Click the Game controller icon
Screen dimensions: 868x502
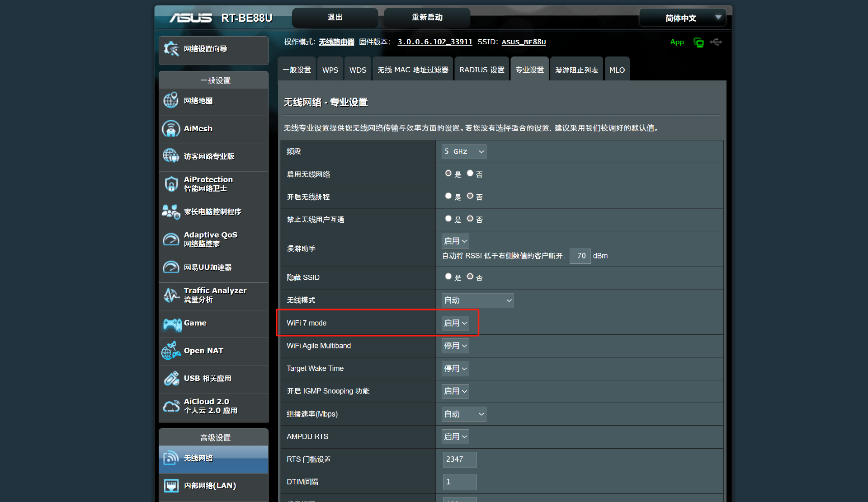(x=172, y=324)
